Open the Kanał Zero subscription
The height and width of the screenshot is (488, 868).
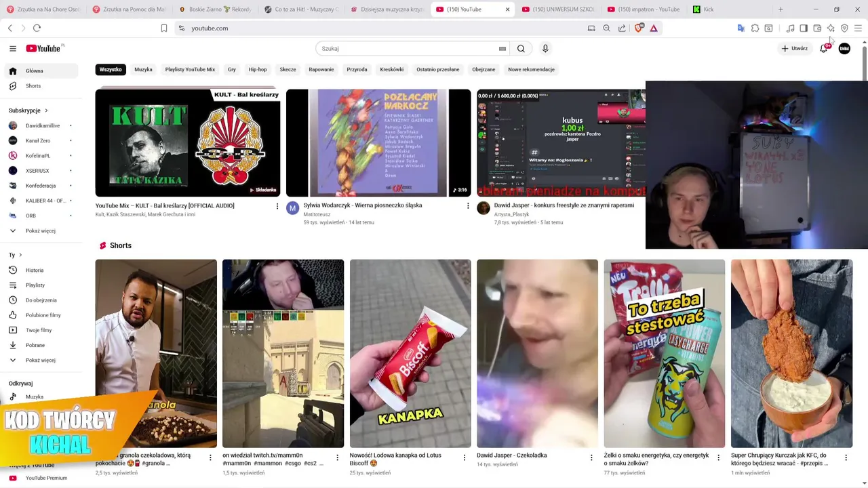click(41, 140)
